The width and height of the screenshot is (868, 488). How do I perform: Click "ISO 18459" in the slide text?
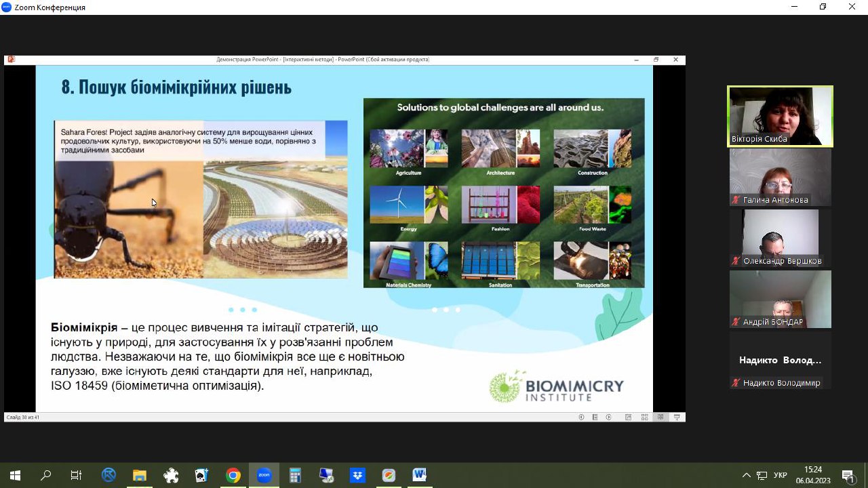tap(79, 386)
